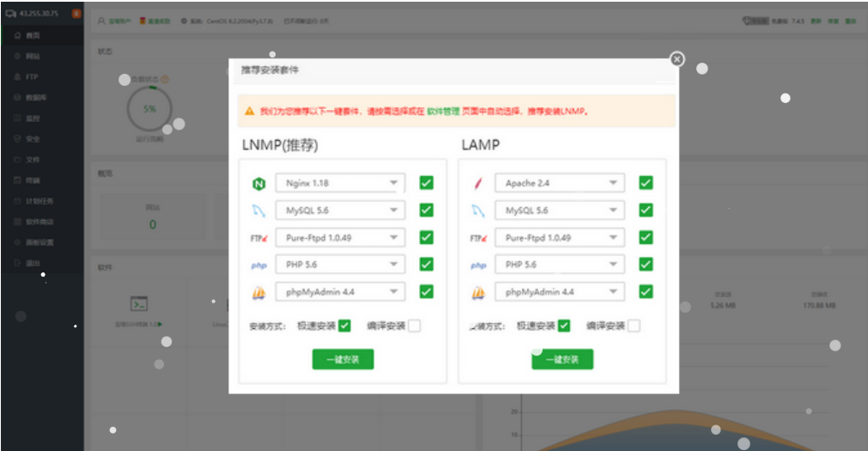Viewport: 868px width, 451px height.
Task: Open 终端 terminal icon in sidebar
Action: coord(17,180)
